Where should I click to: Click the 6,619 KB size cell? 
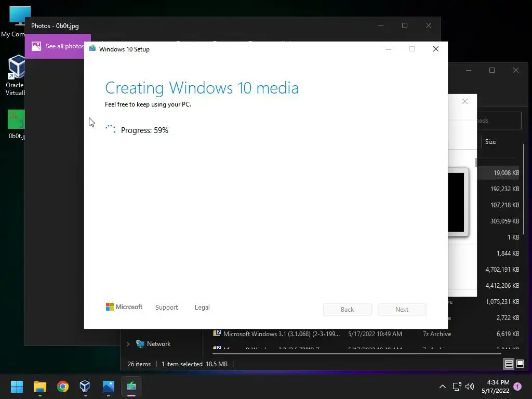tap(508, 334)
